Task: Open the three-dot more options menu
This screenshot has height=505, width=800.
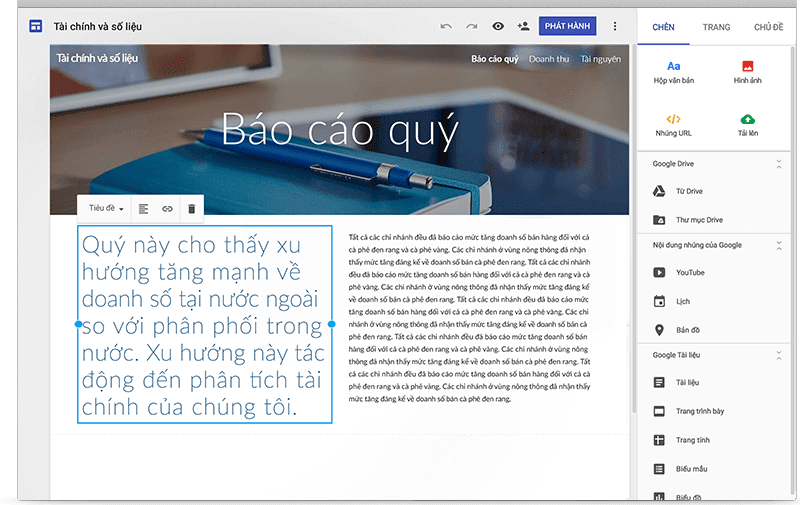Action: [615, 26]
